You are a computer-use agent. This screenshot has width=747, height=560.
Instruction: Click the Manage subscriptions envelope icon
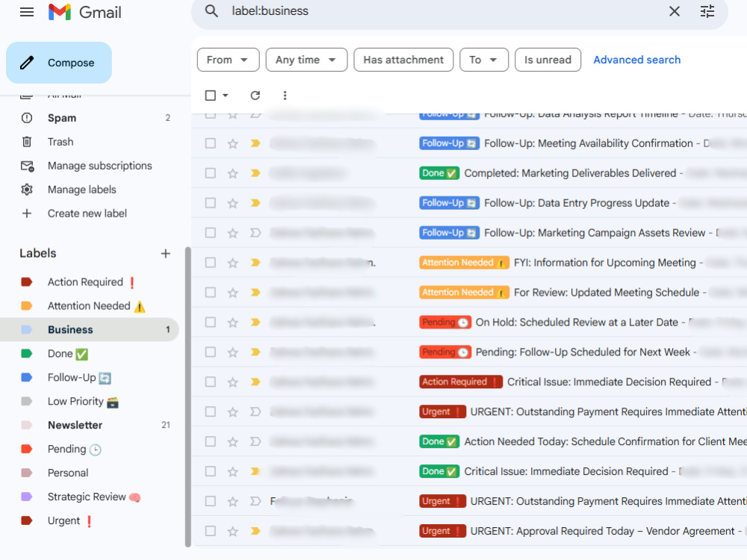27,166
